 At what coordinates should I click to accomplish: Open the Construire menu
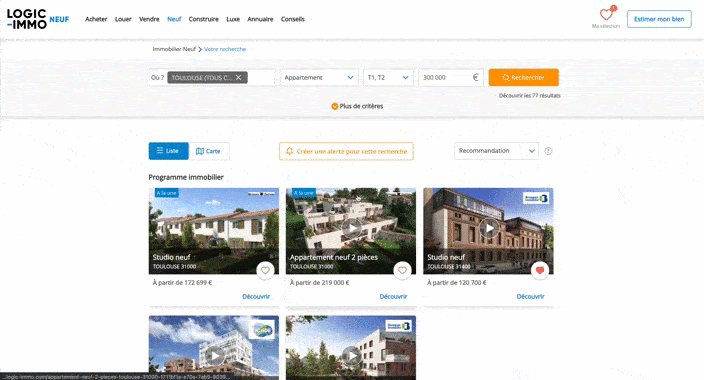coord(203,19)
